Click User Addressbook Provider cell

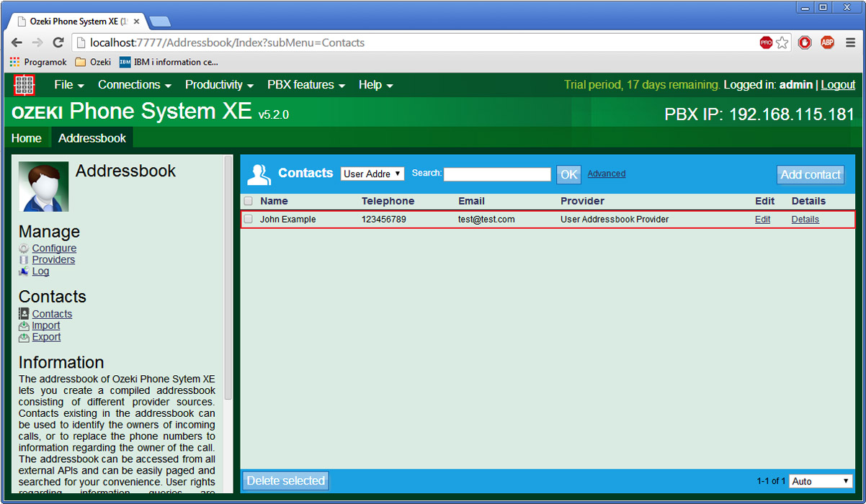click(x=615, y=220)
